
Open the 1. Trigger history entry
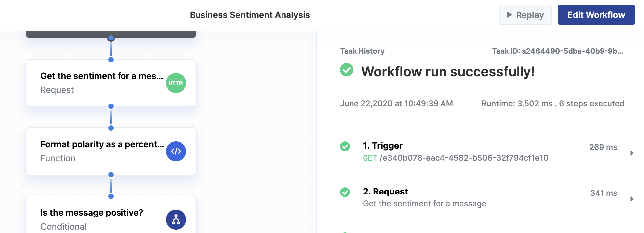click(x=383, y=146)
